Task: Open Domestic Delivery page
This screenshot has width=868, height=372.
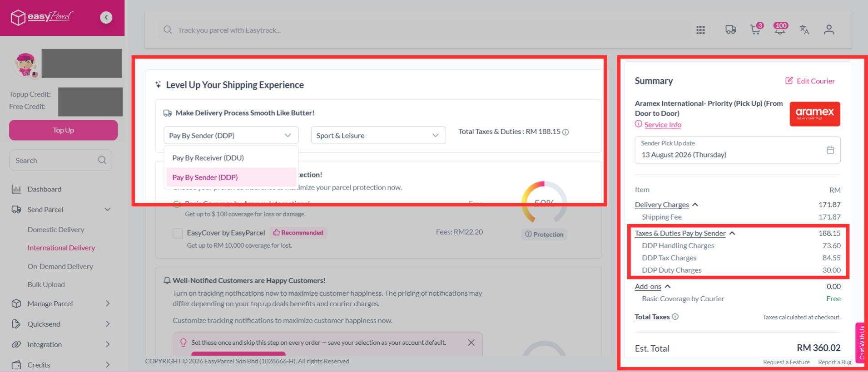Action: tap(56, 230)
